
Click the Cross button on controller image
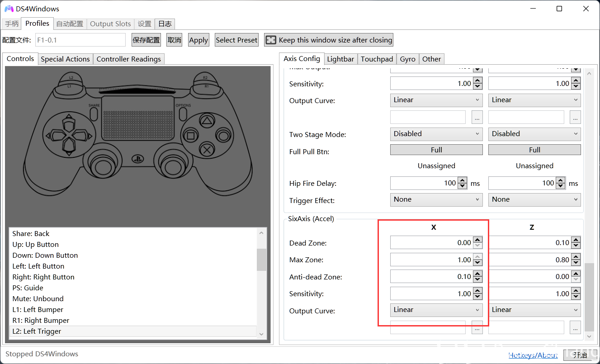pyautogui.click(x=207, y=149)
